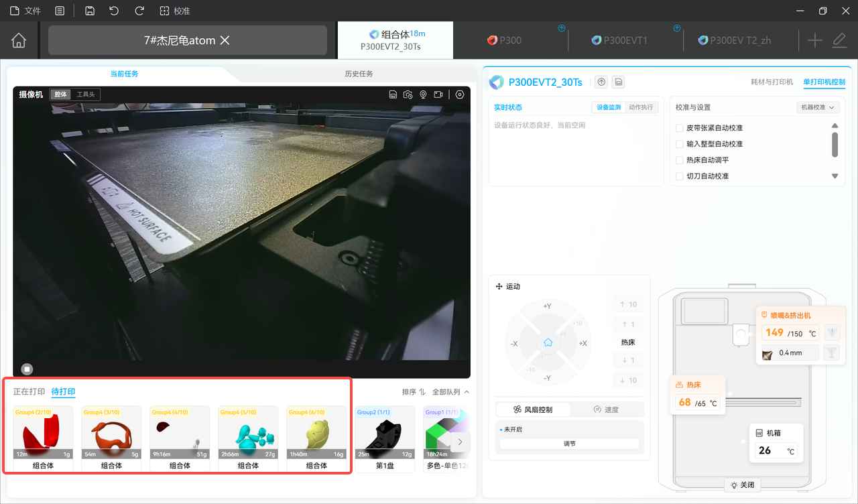Show next queued print jobs

[x=460, y=442]
